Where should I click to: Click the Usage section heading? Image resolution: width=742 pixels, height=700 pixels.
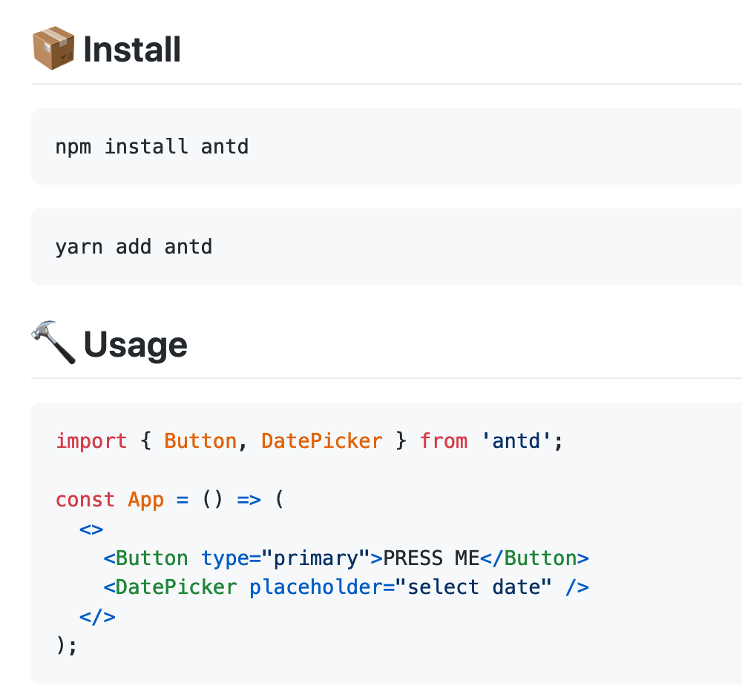135,345
